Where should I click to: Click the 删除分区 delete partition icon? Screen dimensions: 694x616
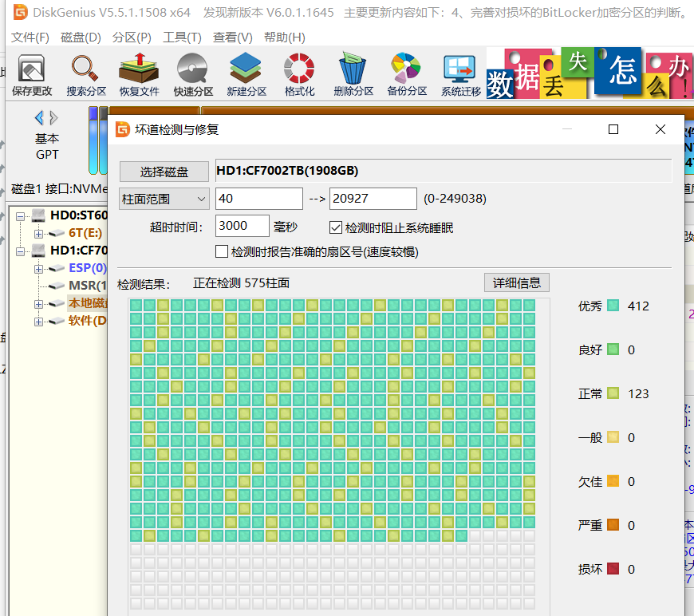[x=353, y=75]
